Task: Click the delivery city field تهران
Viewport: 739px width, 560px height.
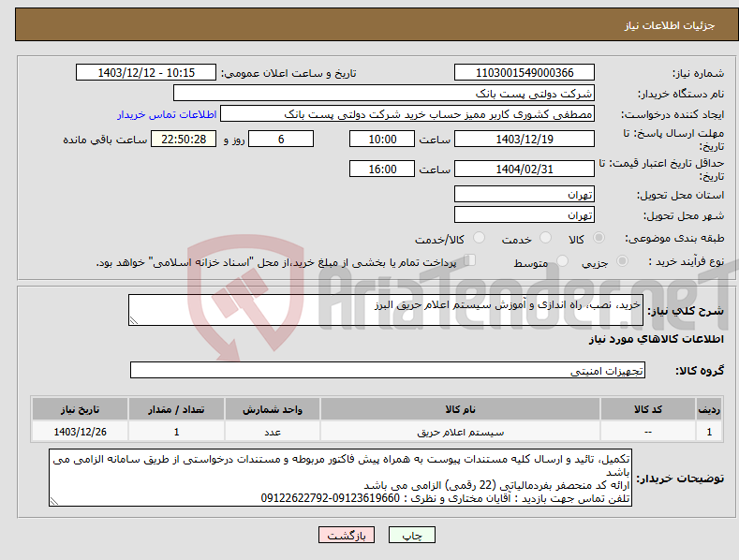Action: click(x=525, y=215)
